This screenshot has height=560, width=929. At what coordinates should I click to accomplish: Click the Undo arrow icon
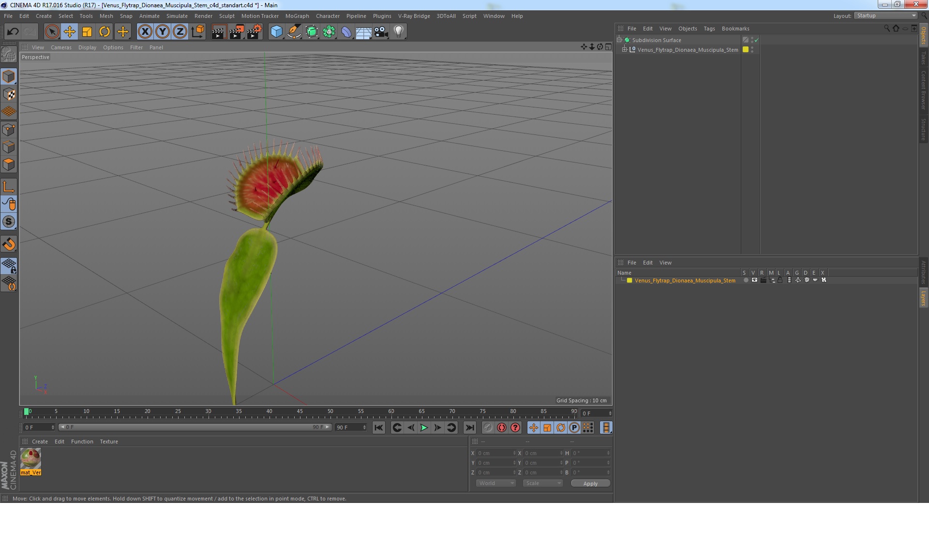coord(13,32)
